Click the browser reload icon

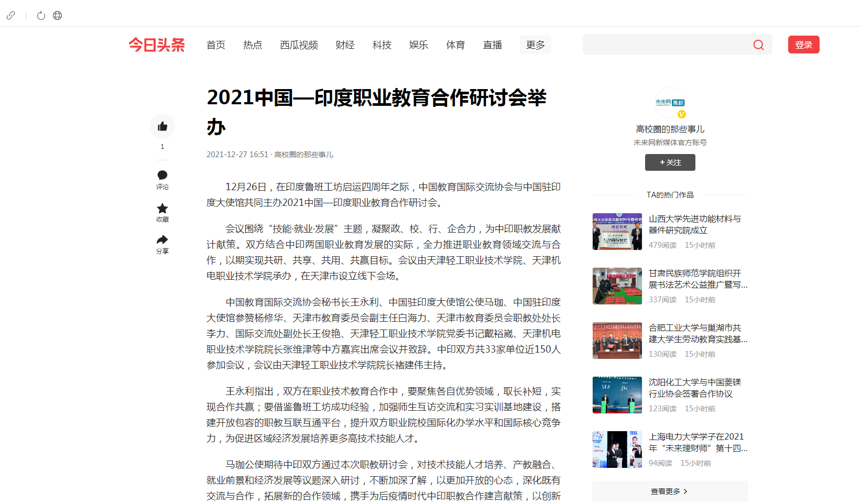(x=41, y=16)
